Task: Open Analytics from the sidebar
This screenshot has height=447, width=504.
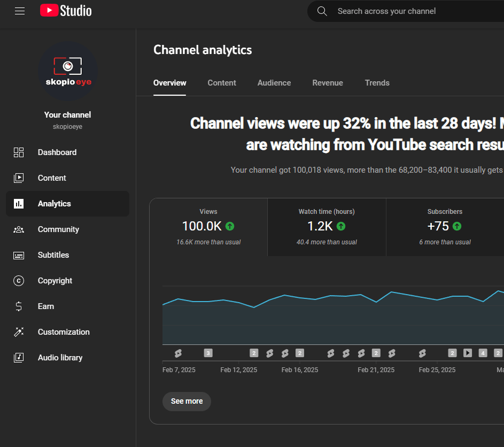Action: (x=55, y=204)
